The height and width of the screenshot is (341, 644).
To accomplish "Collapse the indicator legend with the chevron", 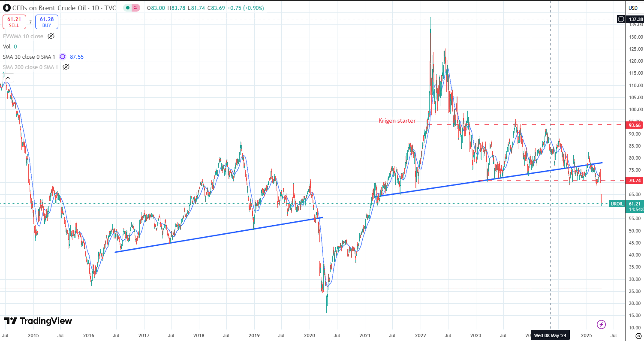I will 9,78.
